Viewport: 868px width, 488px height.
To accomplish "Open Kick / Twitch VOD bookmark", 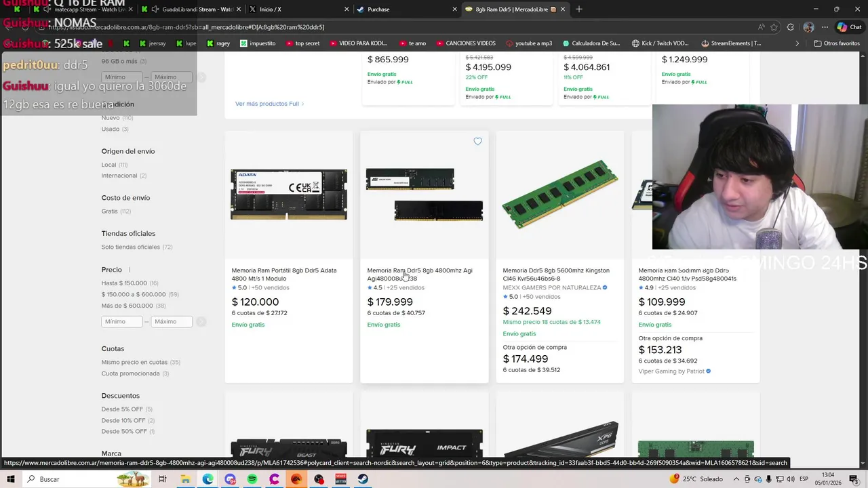I will click(660, 43).
